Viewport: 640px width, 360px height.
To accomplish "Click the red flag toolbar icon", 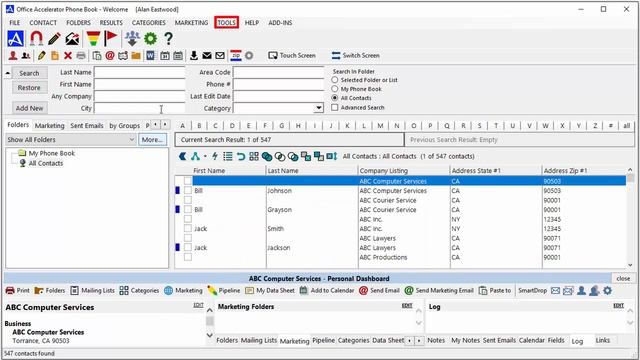I will (110, 39).
